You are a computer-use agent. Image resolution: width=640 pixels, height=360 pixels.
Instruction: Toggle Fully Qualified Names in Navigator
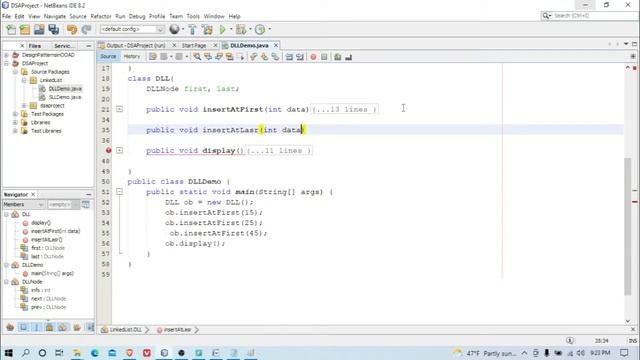pyautogui.click(x=77, y=327)
